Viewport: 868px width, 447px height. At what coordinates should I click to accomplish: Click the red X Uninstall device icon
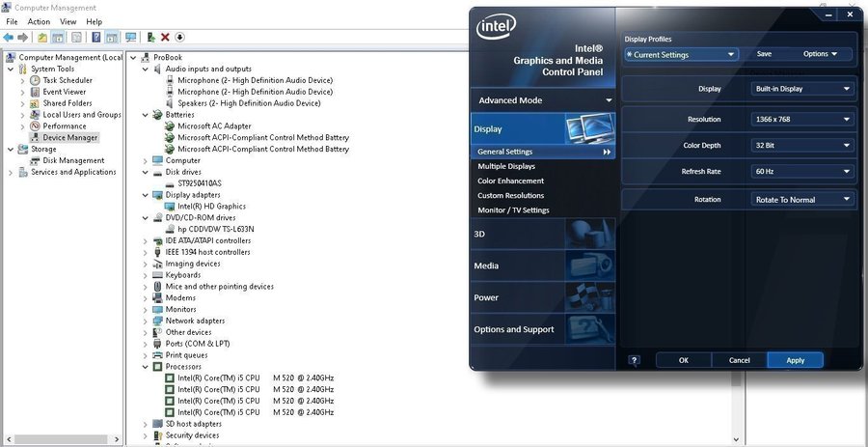coord(165,37)
